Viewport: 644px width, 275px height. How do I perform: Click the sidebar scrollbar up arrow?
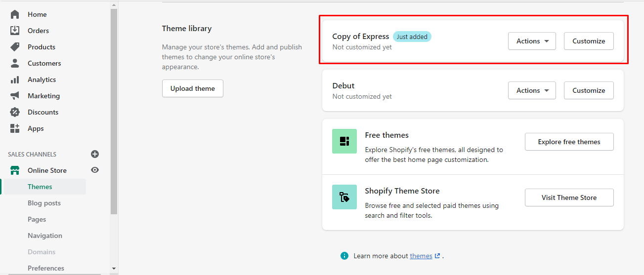[x=114, y=4]
